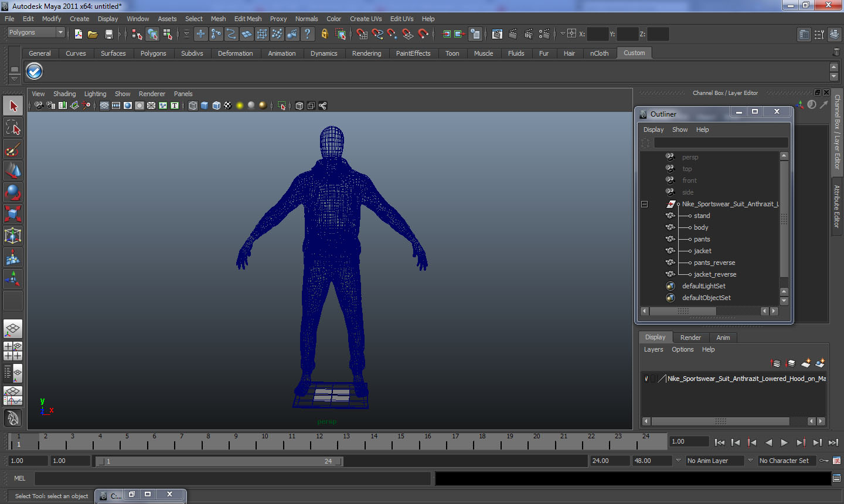Click the Custom shelf checkmark button
The height and width of the screenshot is (504, 844).
click(35, 71)
